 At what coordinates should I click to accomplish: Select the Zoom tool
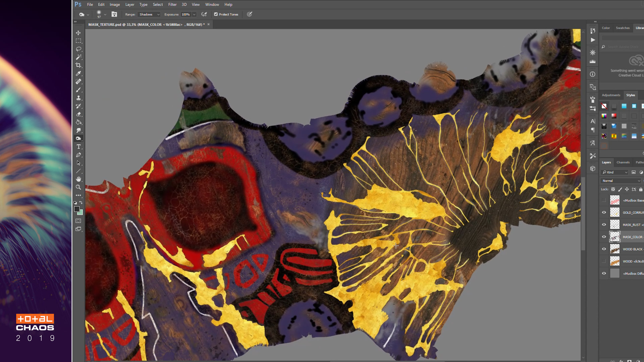click(x=78, y=187)
